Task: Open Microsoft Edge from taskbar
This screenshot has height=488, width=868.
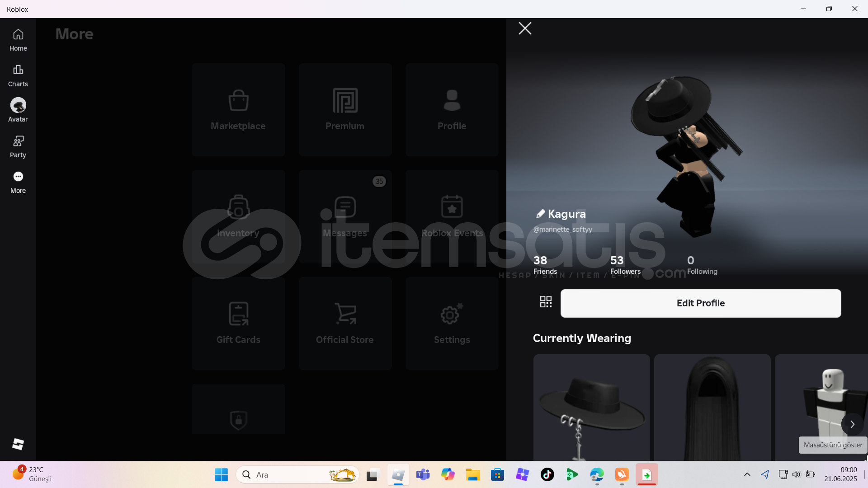Action: point(597,475)
